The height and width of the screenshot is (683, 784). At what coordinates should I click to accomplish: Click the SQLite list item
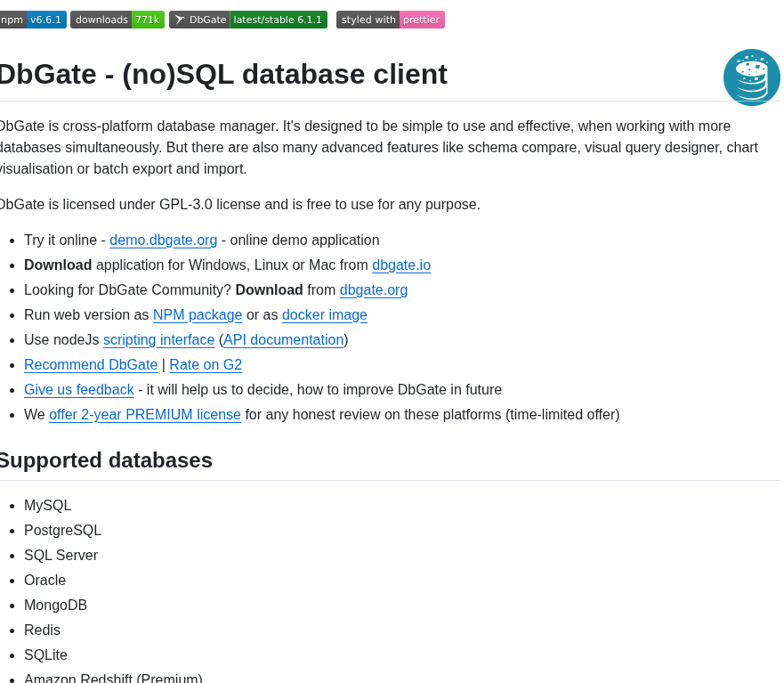tap(45, 655)
